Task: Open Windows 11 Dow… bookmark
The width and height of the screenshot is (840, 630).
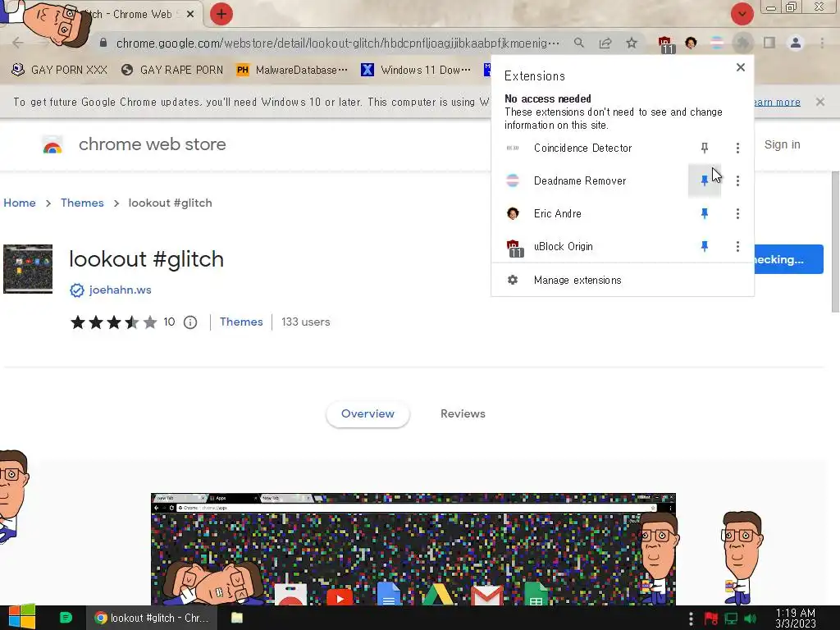Action: (416, 70)
